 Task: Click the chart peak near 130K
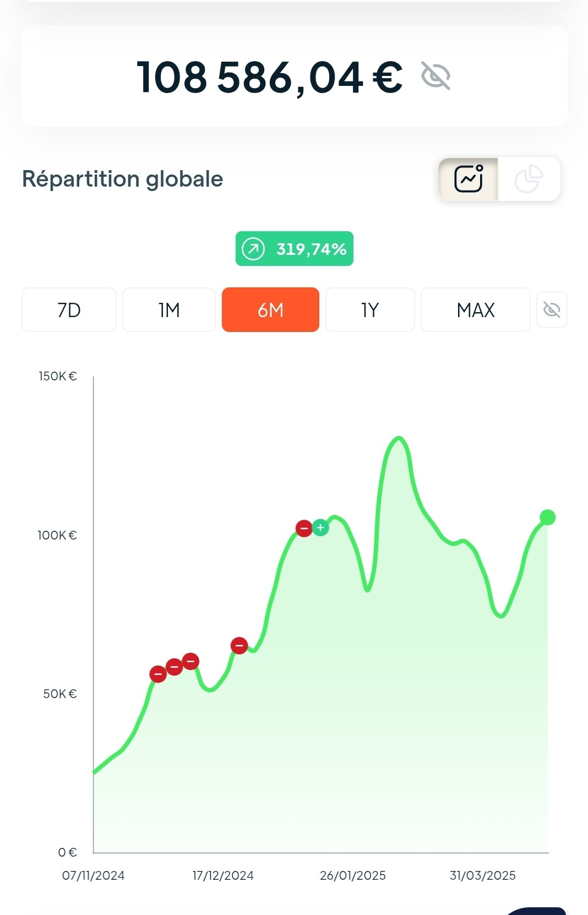(x=399, y=439)
